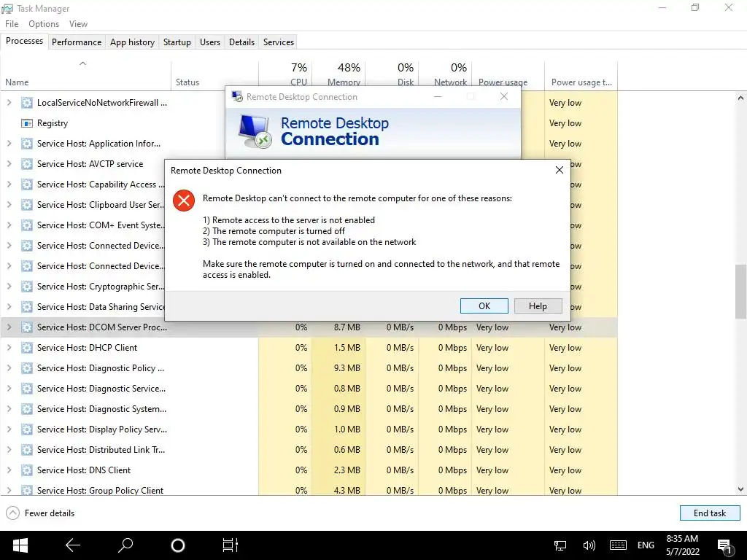Click the ENG language indicator
The image size is (747, 560).
pyautogui.click(x=646, y=545)
